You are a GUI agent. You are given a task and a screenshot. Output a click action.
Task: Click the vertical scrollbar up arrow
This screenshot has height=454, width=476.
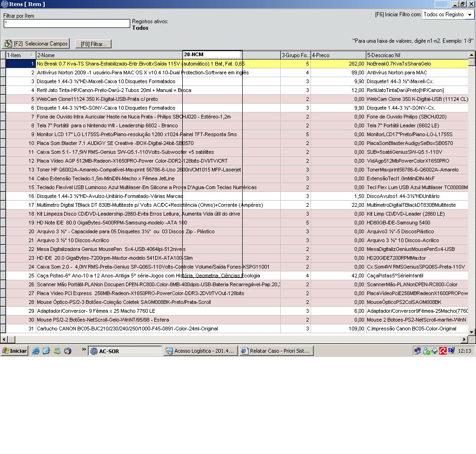pos(471,55)
